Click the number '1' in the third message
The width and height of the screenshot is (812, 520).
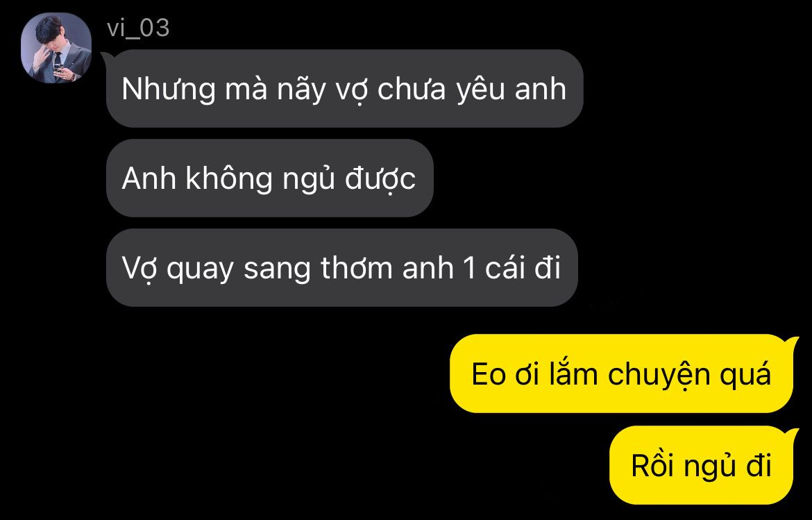pos(471,268)
